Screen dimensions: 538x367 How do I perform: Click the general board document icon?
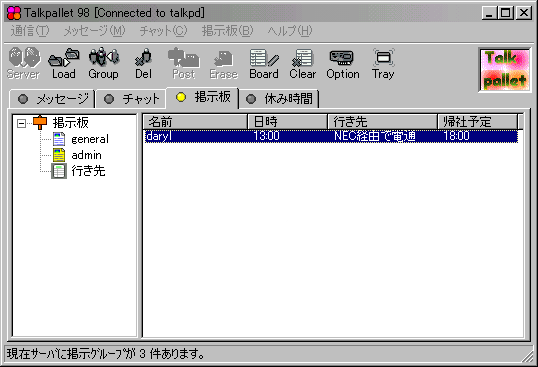point(59,139)
